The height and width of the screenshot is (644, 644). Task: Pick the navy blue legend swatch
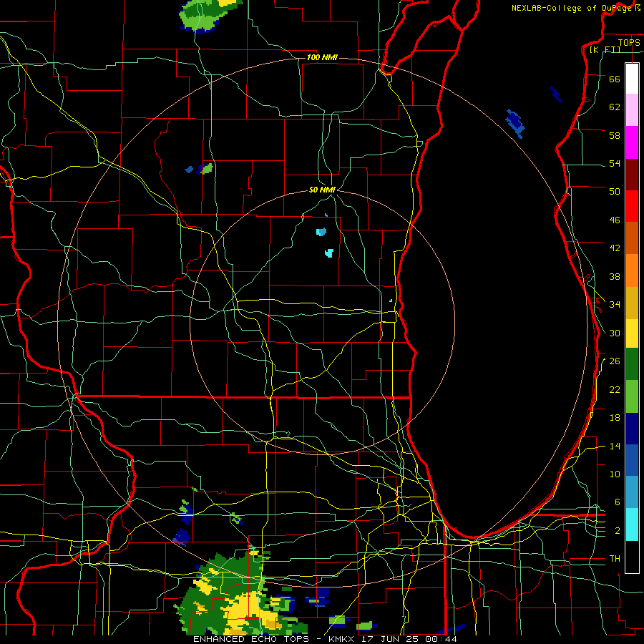coord(632,429)
